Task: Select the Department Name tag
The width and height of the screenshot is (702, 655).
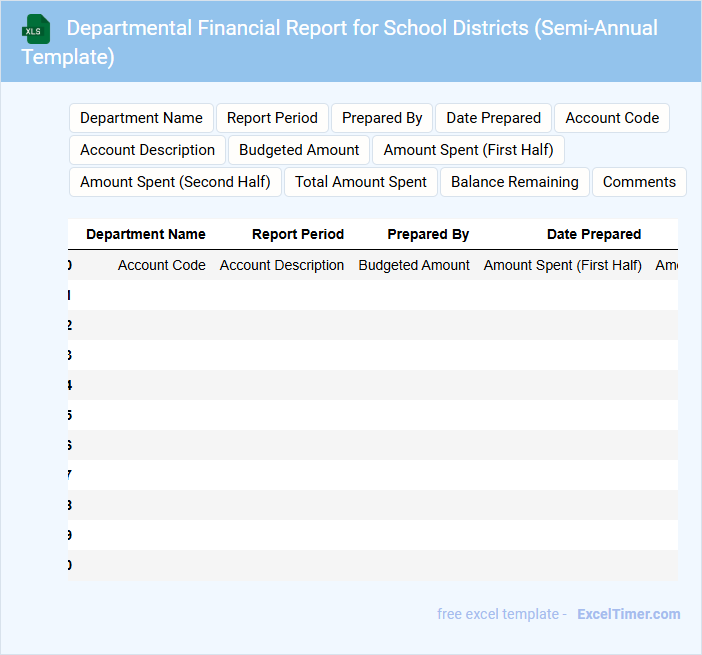Action: (x=141, y=118)
